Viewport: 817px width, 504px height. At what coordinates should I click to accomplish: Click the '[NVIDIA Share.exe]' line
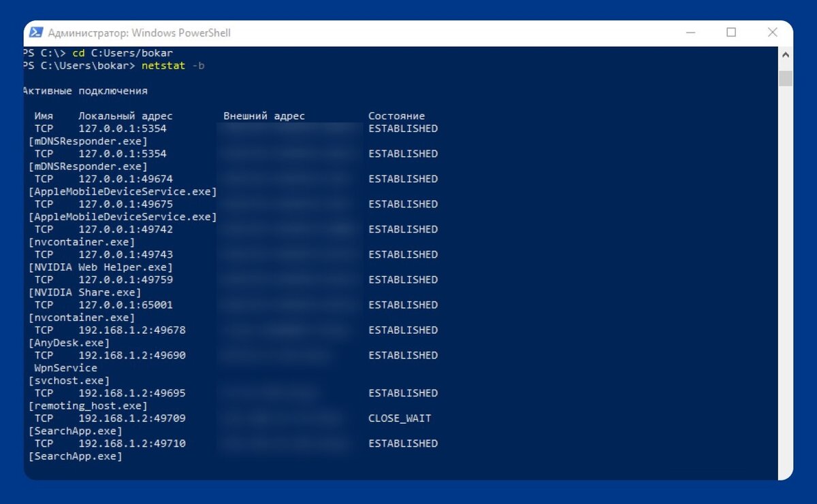tap(85, 292)
